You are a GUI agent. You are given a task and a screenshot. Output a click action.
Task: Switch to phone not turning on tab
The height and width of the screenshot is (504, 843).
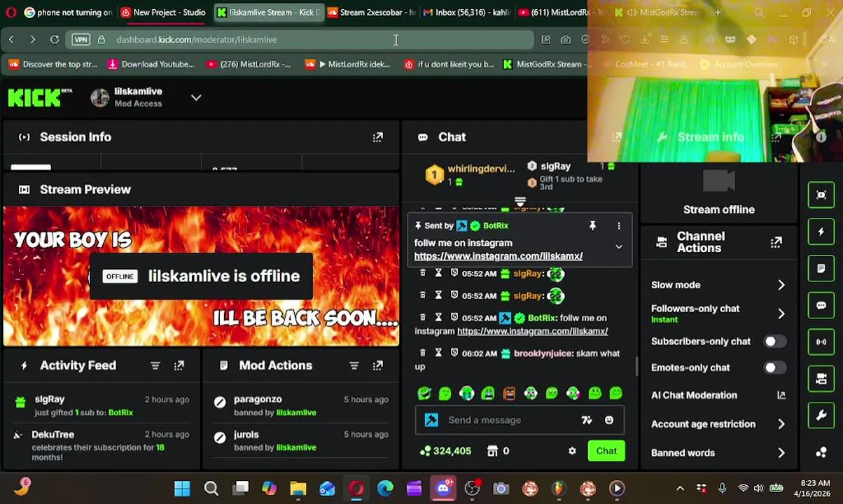click(x=67, y=13)
